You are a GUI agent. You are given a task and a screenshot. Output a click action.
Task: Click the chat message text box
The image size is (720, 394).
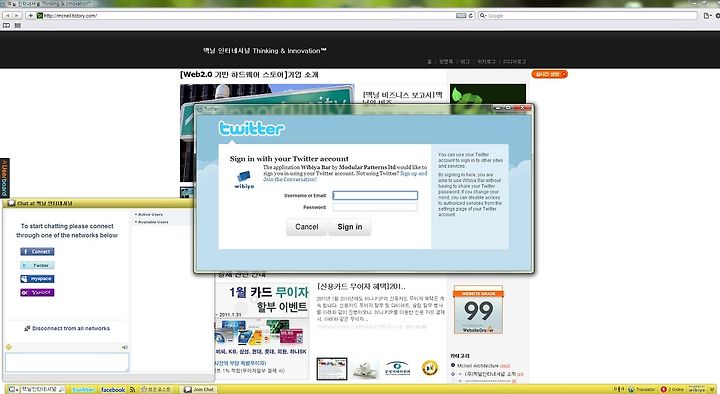(x=67, y=362)
